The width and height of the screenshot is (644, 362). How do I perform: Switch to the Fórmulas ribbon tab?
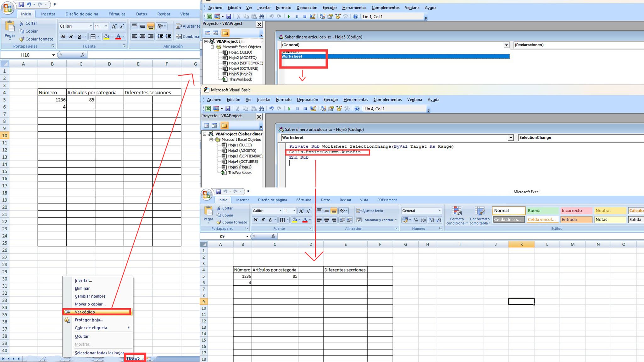tap(304, 200)
